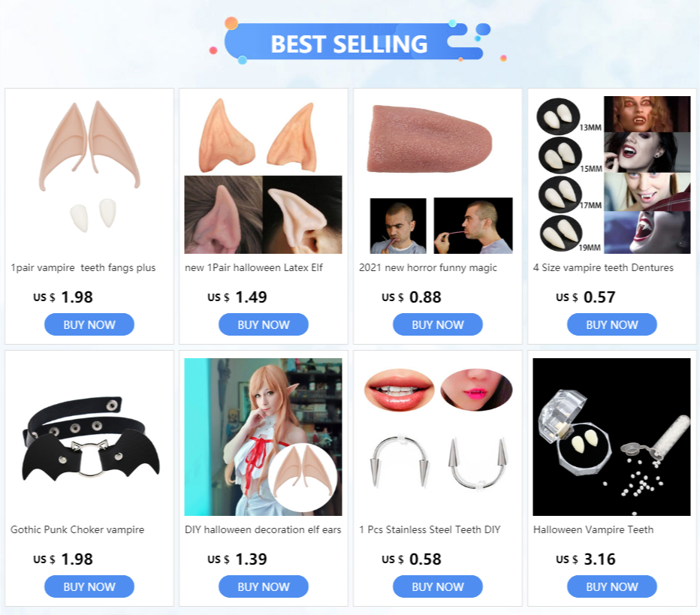The image size is (700, 615).
Task: Open the Latex Elf ears product photo
Action: pyautogui.click(x=264, y=175)
